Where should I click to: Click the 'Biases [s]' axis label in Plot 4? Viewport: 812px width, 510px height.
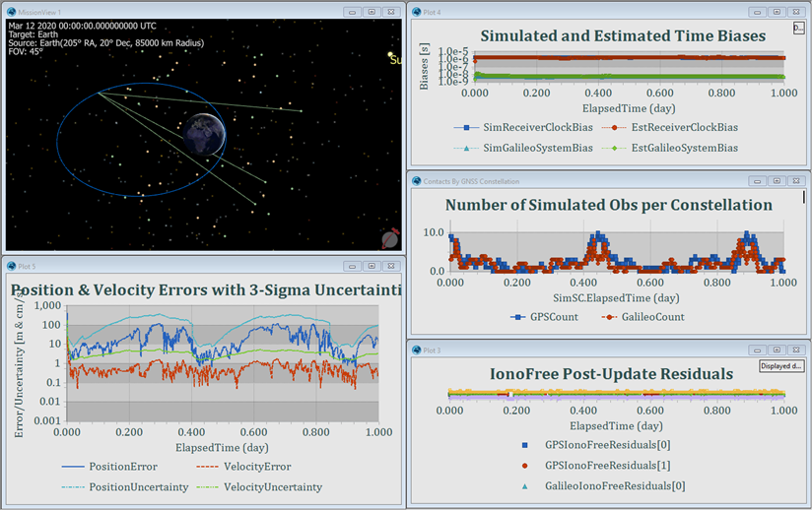pyautogui.click(x=424, y=67)
